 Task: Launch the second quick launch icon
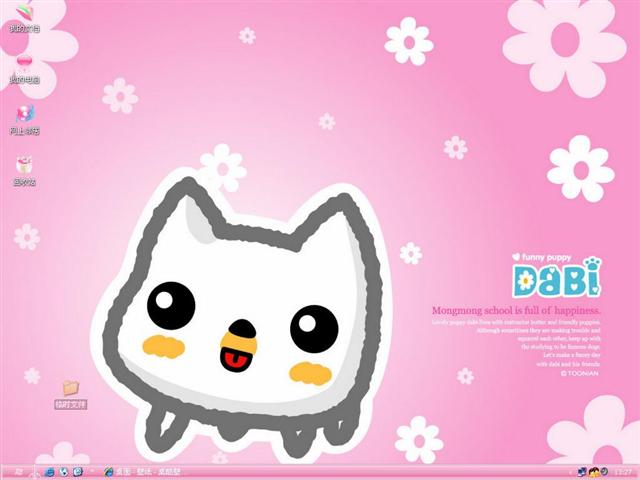(64, 472)
